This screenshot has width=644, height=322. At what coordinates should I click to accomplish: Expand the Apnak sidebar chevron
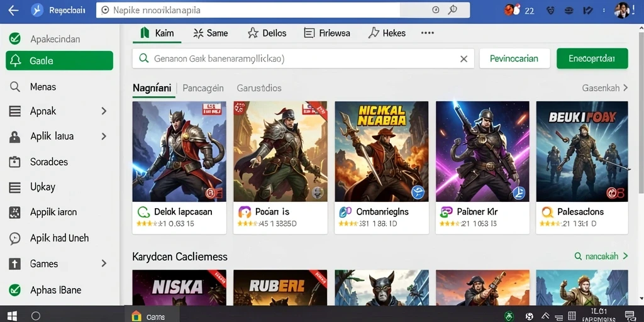click(x=104, y=111)
